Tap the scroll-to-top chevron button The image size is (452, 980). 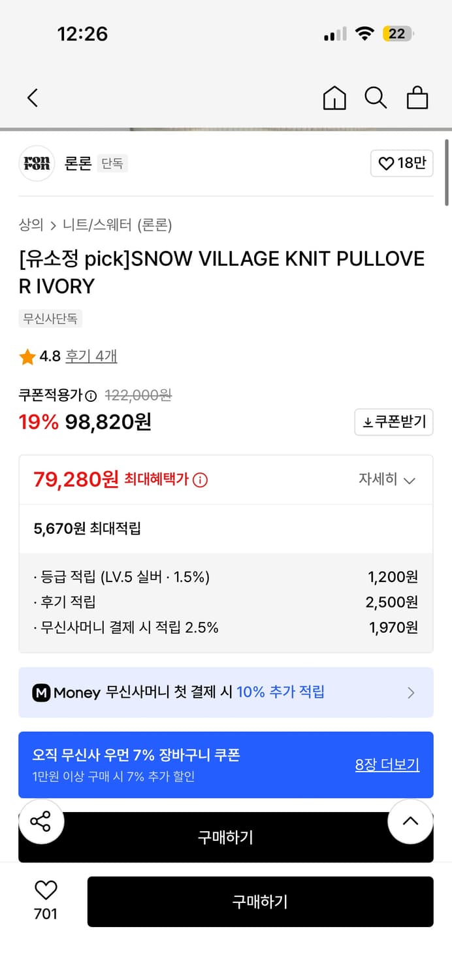pyautogui.click(x=410, y=821)
